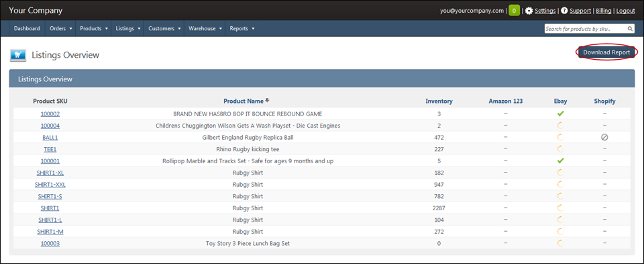Expand the Orders dropdown menu
644x264 pixels.
pos(61,28)
